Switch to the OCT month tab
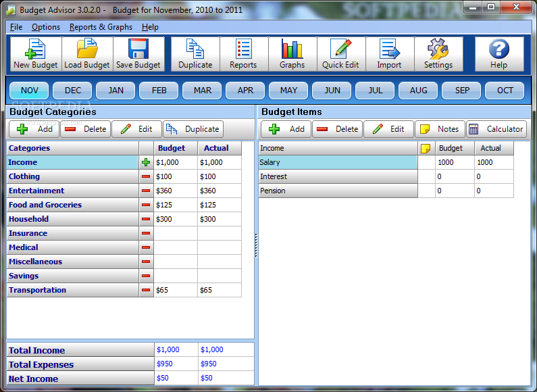Screen dimensions: 537x392 (x=505, y=91)
